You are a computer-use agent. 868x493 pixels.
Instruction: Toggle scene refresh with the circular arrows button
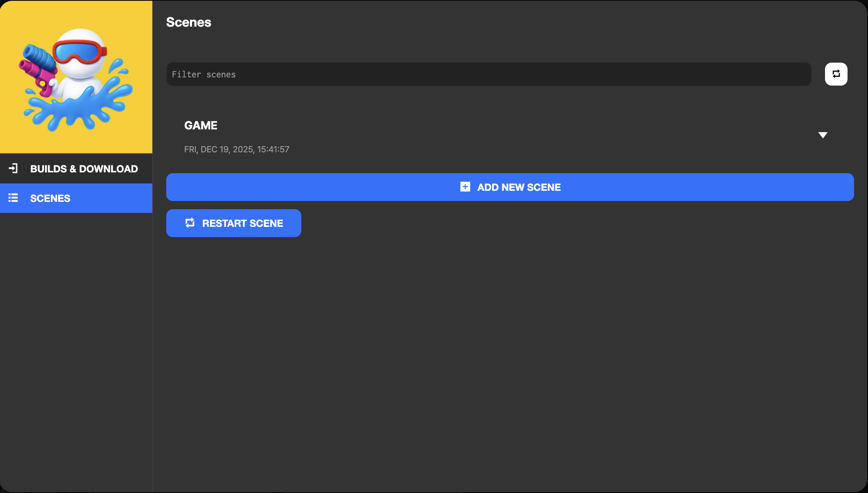[836, 74]
